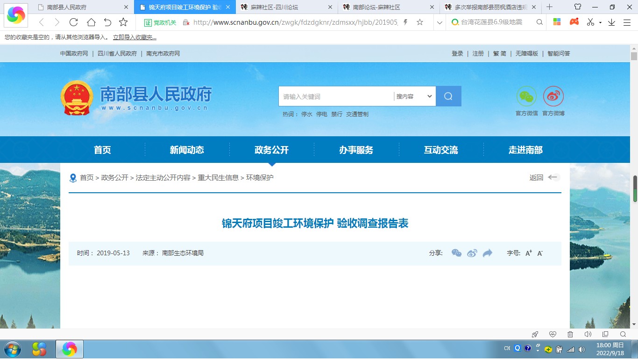Open the 新闻动态 navigation menu

[x=187, y=150]
